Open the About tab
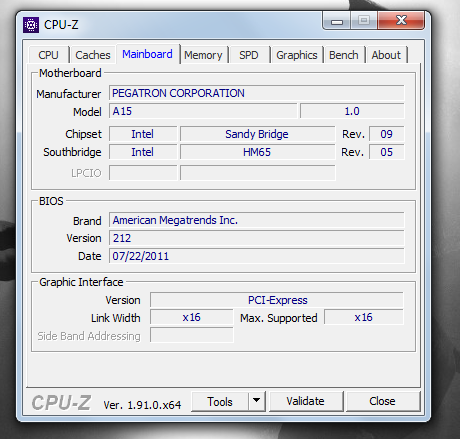This screenshot has height=439, width=460. (386, 55)
